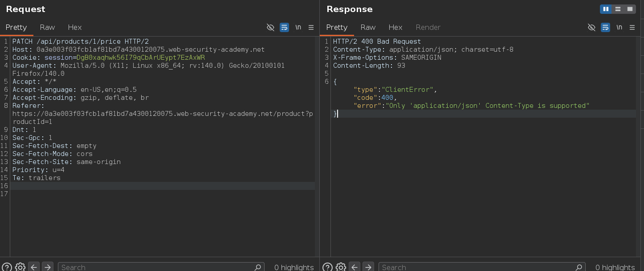
Task: Click the Host header line
Action: [139, 49]
